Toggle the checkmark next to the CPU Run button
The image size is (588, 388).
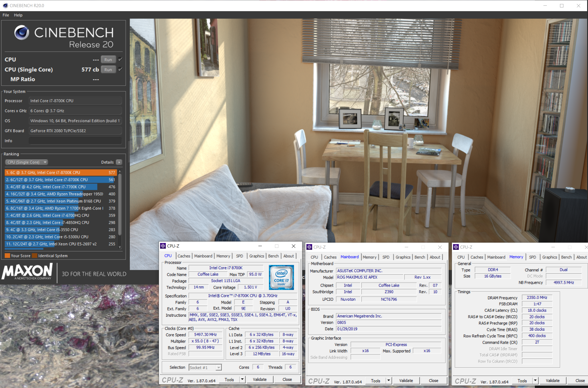tap(120, 59)
